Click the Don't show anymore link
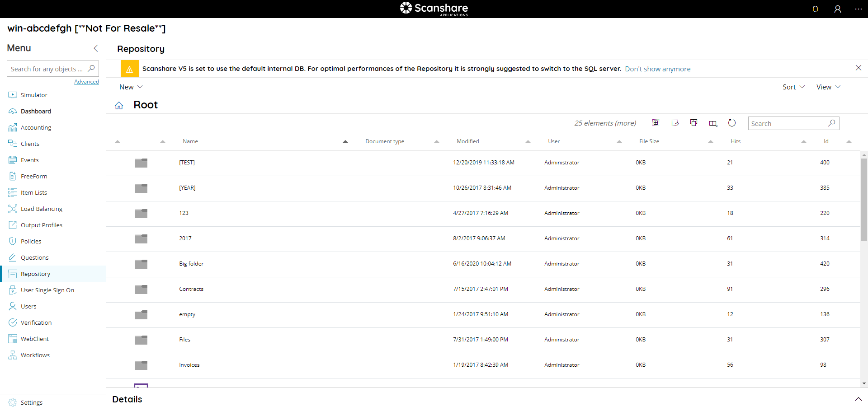The width and height of the screenshot is (868, 411). coord(658,69)
